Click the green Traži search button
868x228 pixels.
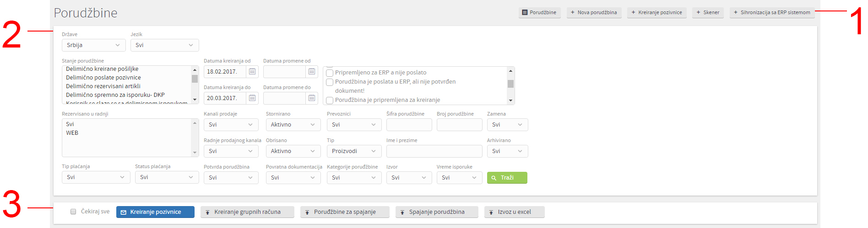[x=507, y=178]
